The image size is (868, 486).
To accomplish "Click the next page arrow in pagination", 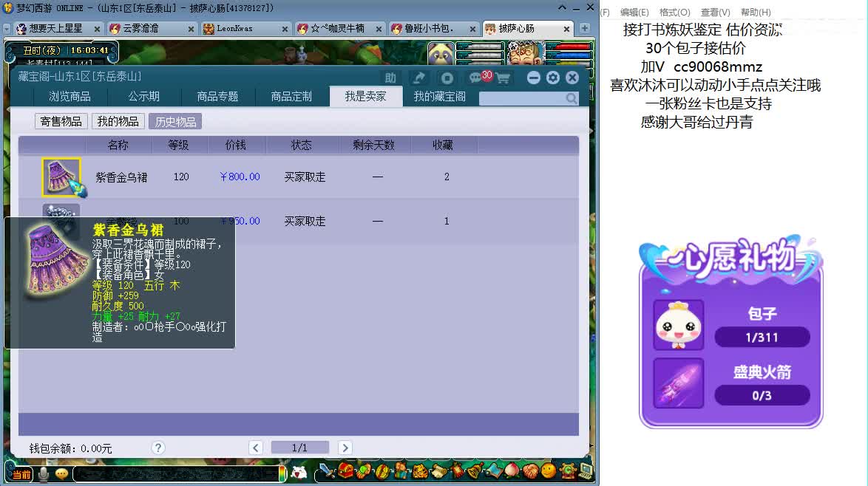I will pos(345,447).
